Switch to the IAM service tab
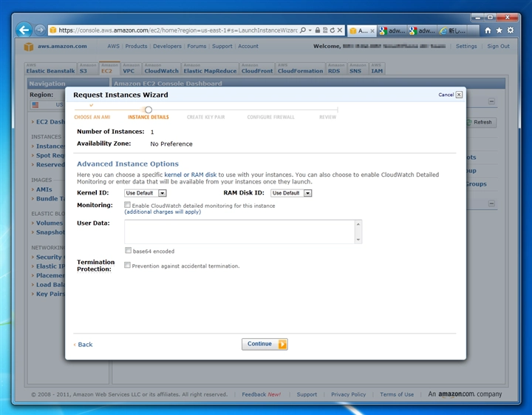Screen dimensions: 532x415 pos(377,69)
